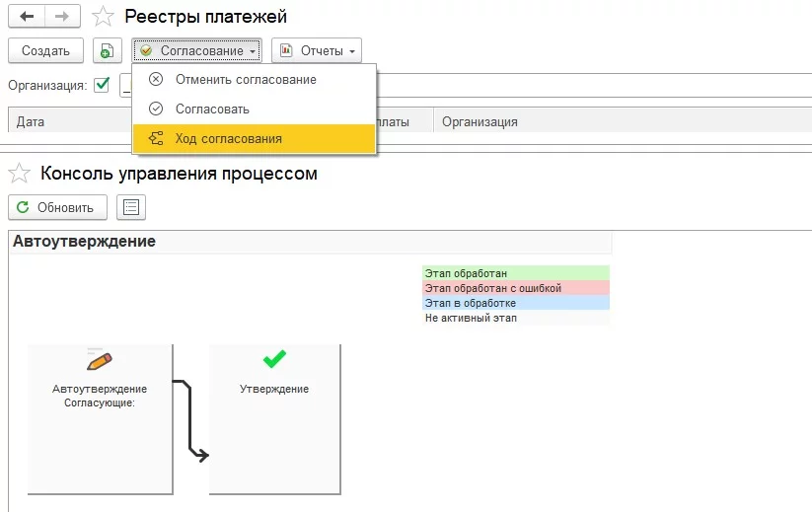
Task: Click the copy document icon button
Action: coord(107,50)
